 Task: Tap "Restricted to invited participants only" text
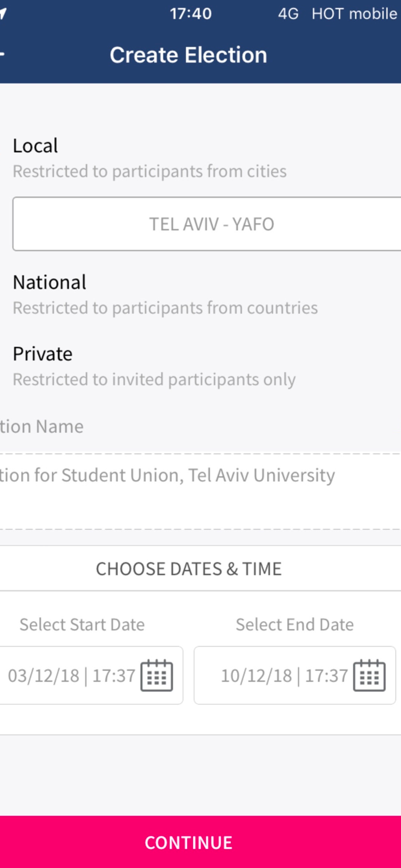(x=154, y=380)
